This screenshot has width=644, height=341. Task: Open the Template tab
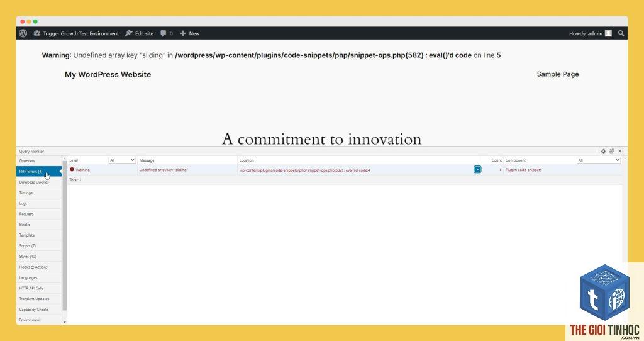(39, 235)
